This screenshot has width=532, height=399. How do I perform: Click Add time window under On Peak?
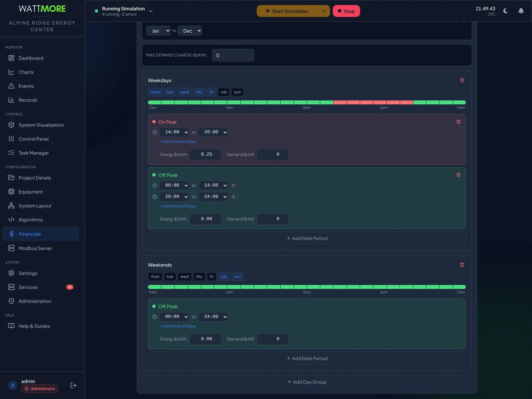point(178,142)
